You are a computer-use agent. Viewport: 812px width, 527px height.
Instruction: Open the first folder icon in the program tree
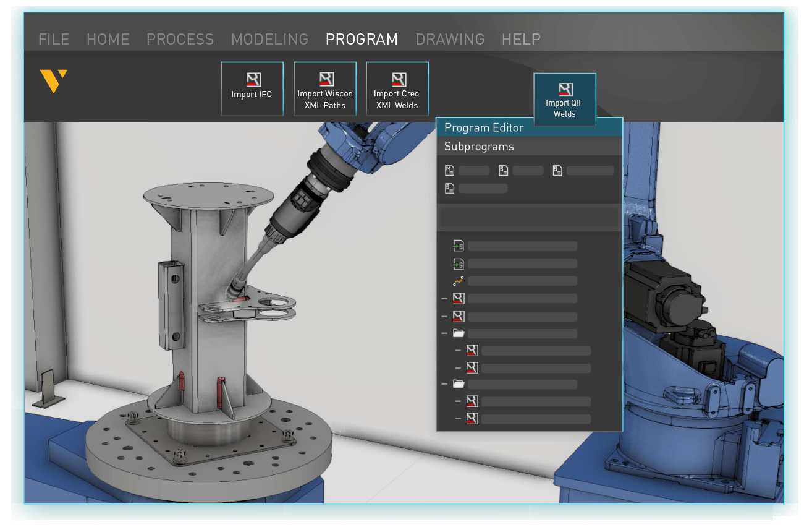[x=457, y=333]
